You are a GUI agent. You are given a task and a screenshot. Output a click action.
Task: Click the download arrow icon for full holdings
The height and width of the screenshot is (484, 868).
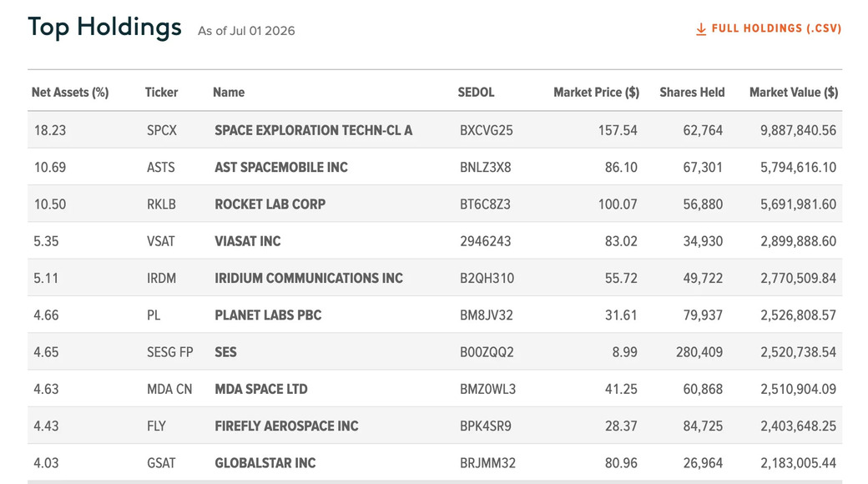point(701,29)
